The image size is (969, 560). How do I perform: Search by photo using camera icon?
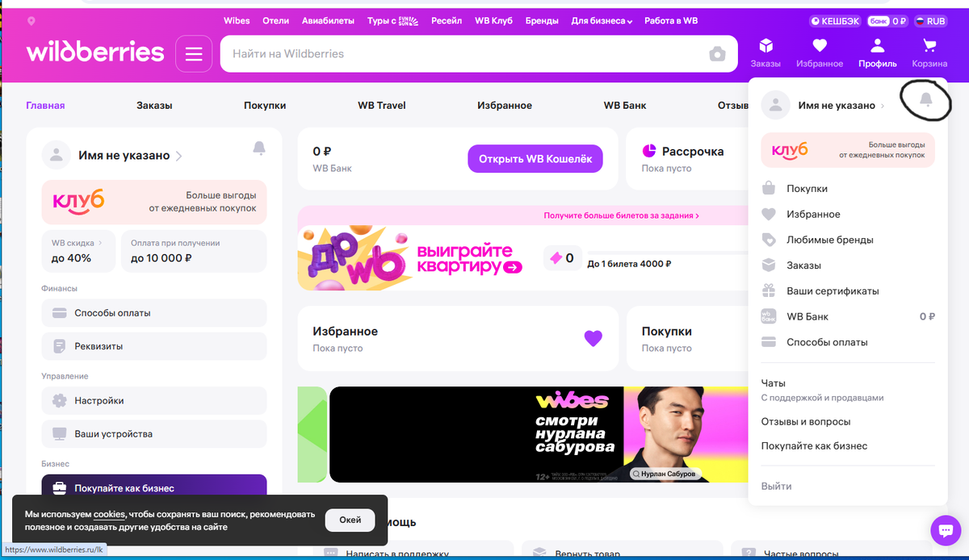coord(717,54)
